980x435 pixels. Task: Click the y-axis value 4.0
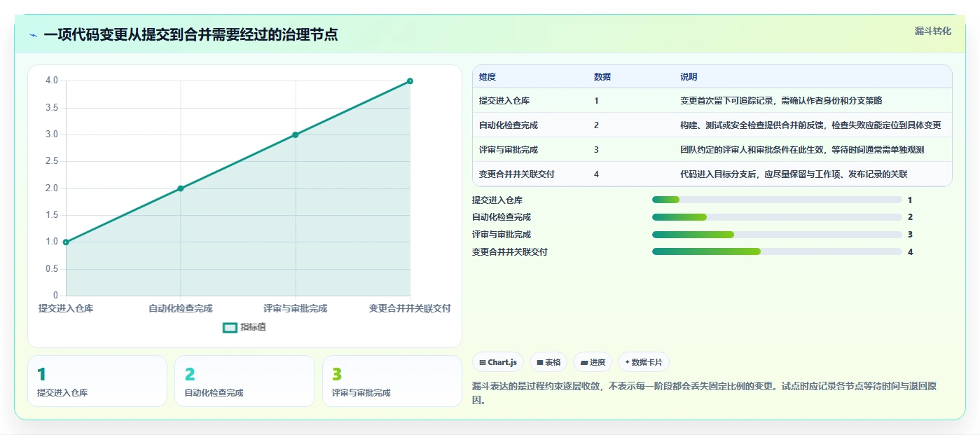tap(52, 81)
